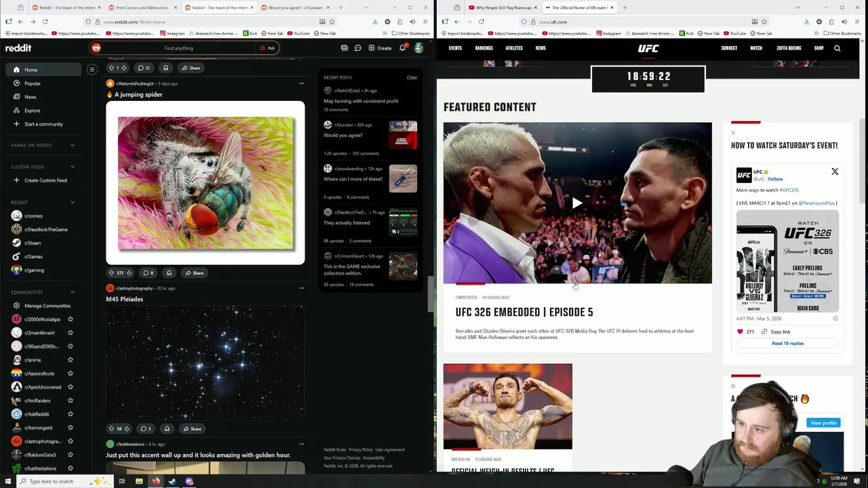The image size is (868, 488).
Task: Open the Reddit user avatar menu
Action: point(419,48)
